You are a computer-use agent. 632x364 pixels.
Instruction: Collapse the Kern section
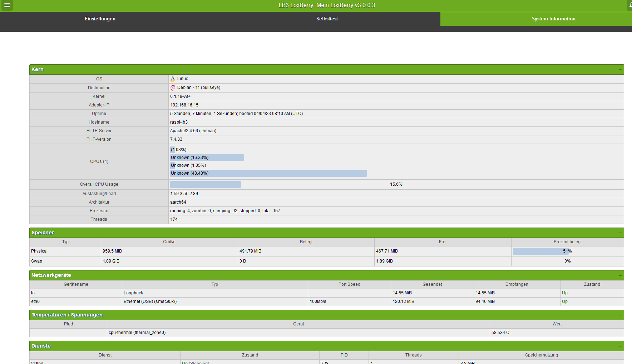pos(620,70)
